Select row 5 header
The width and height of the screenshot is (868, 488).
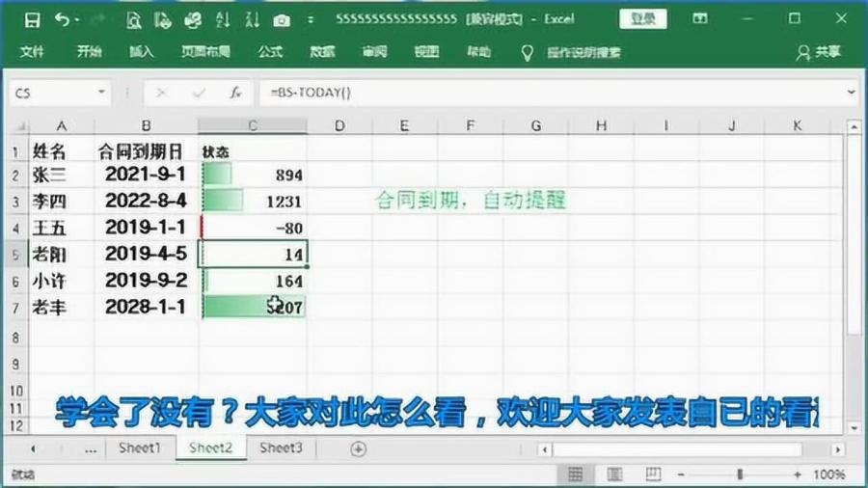(15, 255)
